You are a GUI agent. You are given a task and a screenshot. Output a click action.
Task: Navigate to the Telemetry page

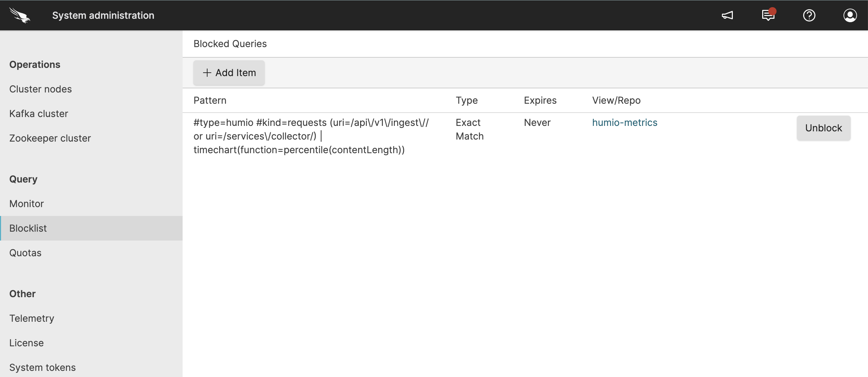click(32, 318)
